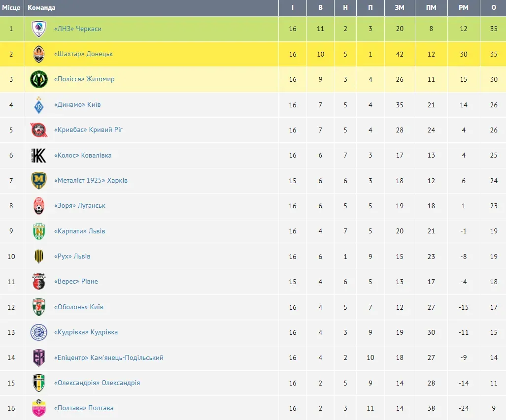Click the Kolos Kovalivka club logo

pyautogui.click(x=38, y=156)
